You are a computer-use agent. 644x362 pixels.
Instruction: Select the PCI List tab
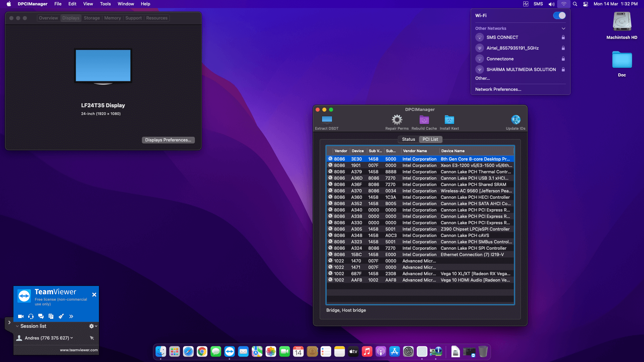tap(430, 139)
